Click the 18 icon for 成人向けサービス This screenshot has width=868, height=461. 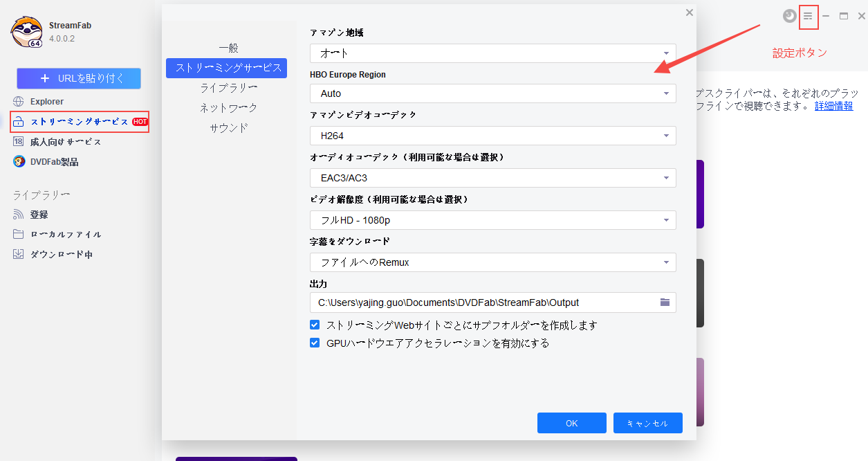coord(18,142)
